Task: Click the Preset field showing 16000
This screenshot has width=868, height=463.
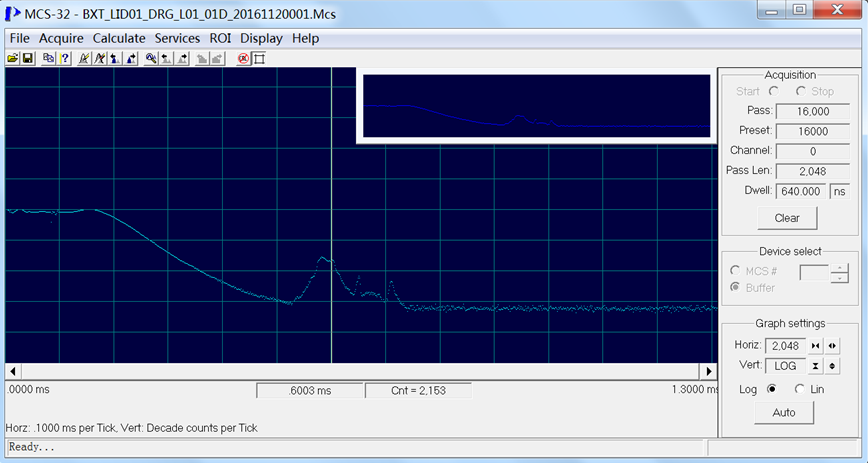Action: (813, 131)
